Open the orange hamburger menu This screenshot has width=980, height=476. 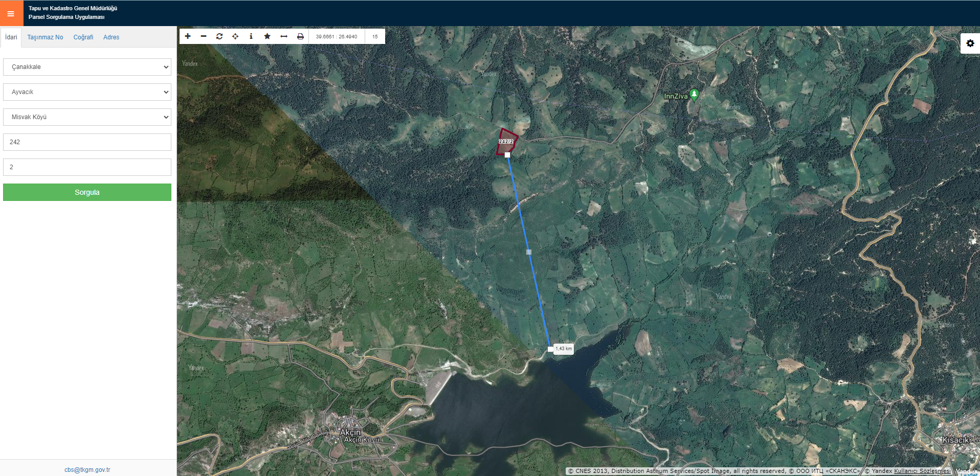click(x=11, y=13)
